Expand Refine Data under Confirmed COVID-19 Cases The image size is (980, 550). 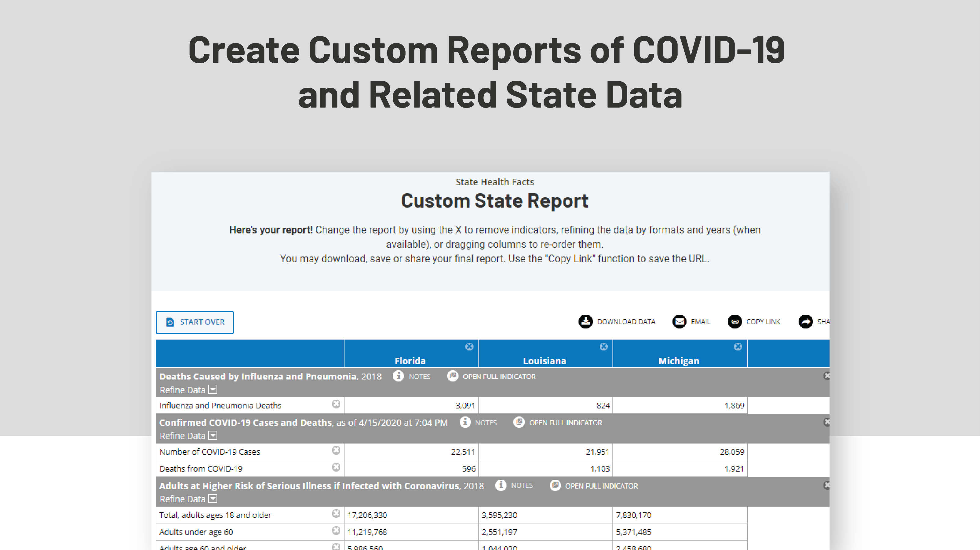point(213,435)
